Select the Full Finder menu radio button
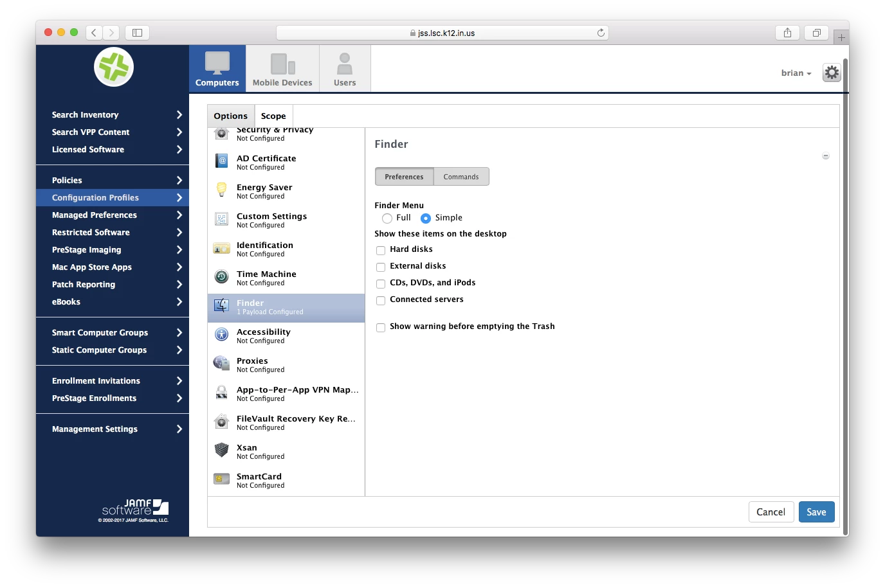The image size is (885, 588). (387, 218)
